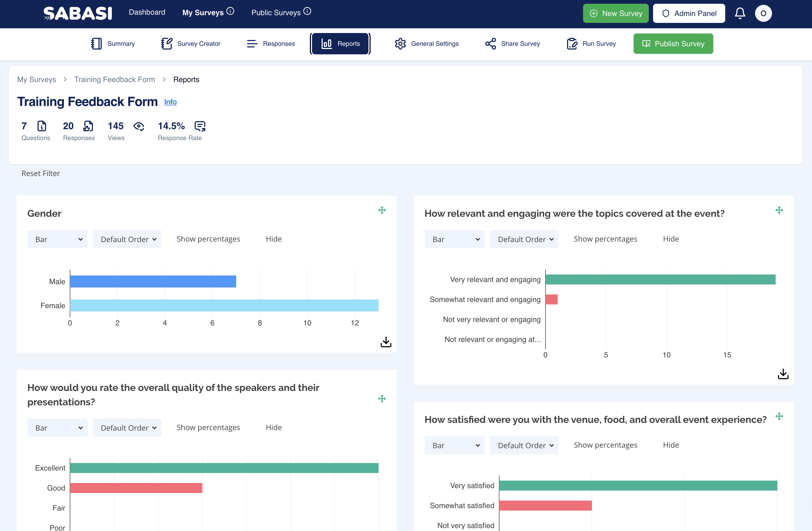
Task: Toggle Show percentages on topics relevance chart
Action: [605, 239]
